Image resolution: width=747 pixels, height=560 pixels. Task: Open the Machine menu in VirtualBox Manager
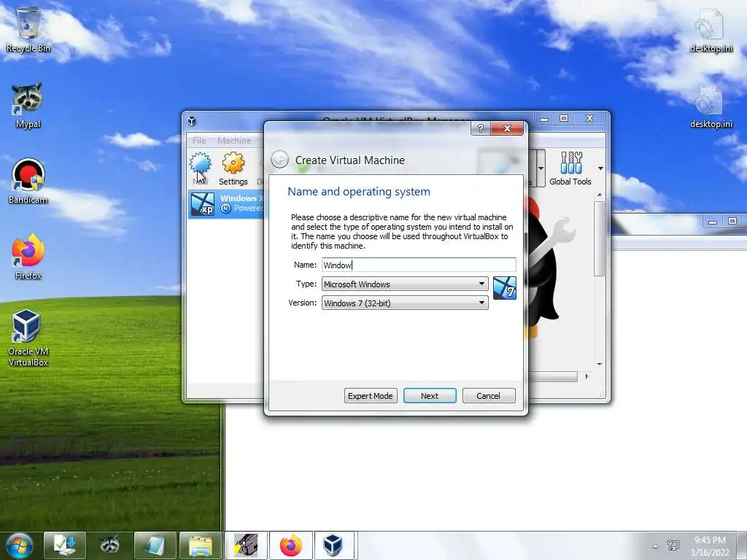234,141
